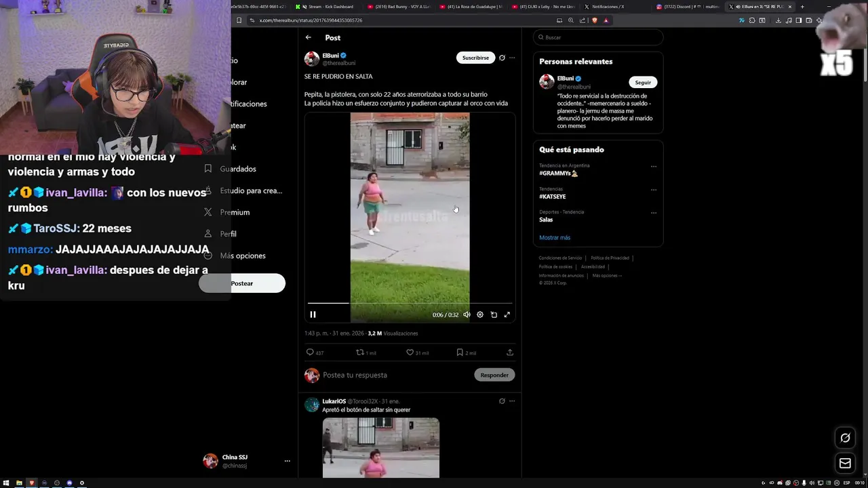Open the ElBuni profile avatar on the post
The height and width of the screenshot is (488, 868).
click(x=312, y=58)
